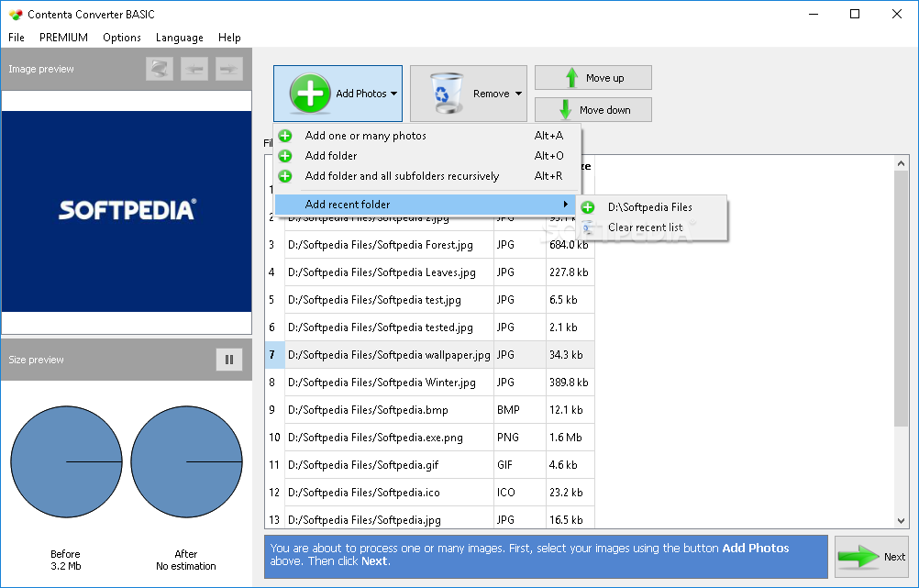This screenshot has height=588, width=919.
Task: Click the After size pie chart
Action: tap(186, 462)
